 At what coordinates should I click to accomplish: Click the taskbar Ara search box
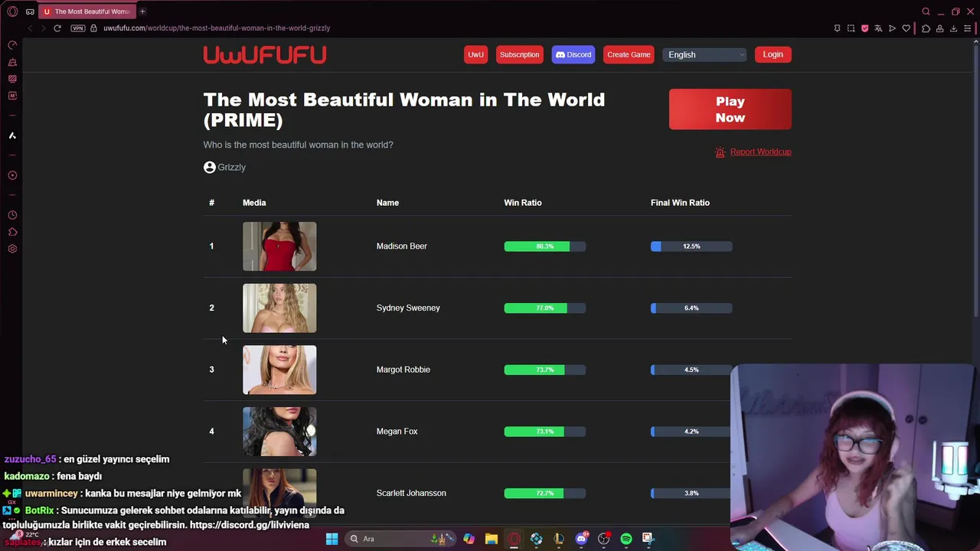pyautogui.click(x=402, y=539)
